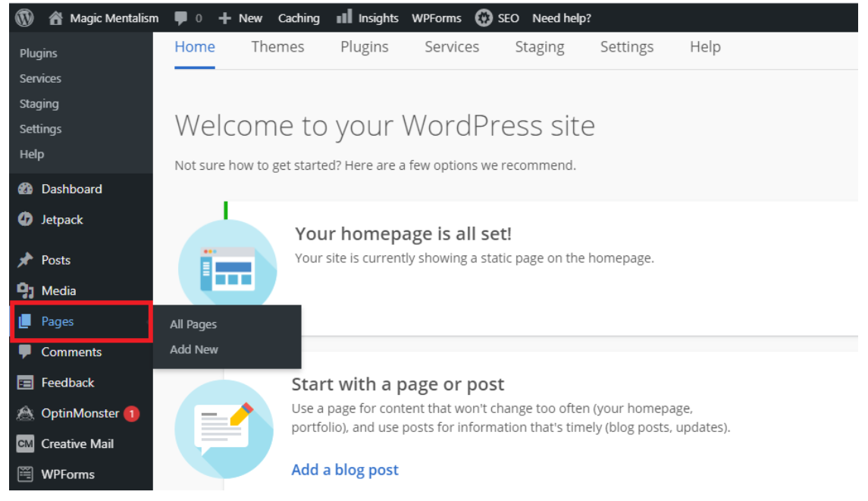This screenshot has width=868, height=501.
Task: Open Feedback in the sidebar
Action: pos(67,383)
